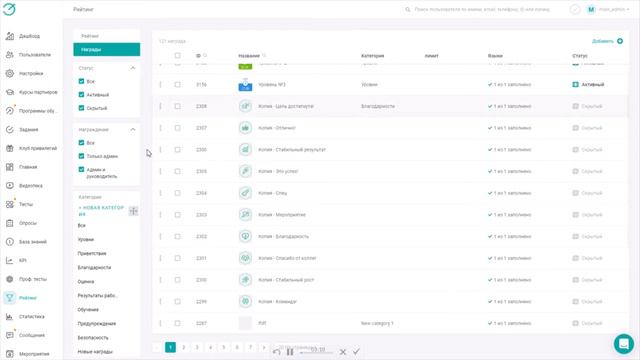The height and width of the screenshot is (360, 640).
Task: Open Сообщения chat icon
Action: pyautogui.click(x=10, y=335)
